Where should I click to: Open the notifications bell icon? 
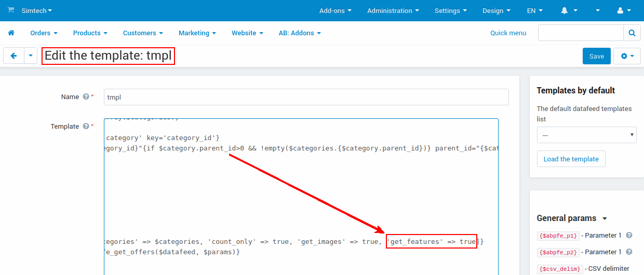tap(565, 10)
